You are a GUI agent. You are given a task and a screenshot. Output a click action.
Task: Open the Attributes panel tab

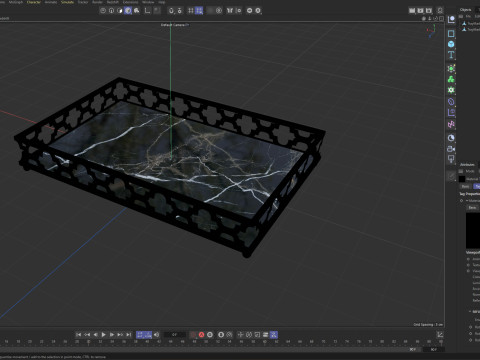coord(467,165)
